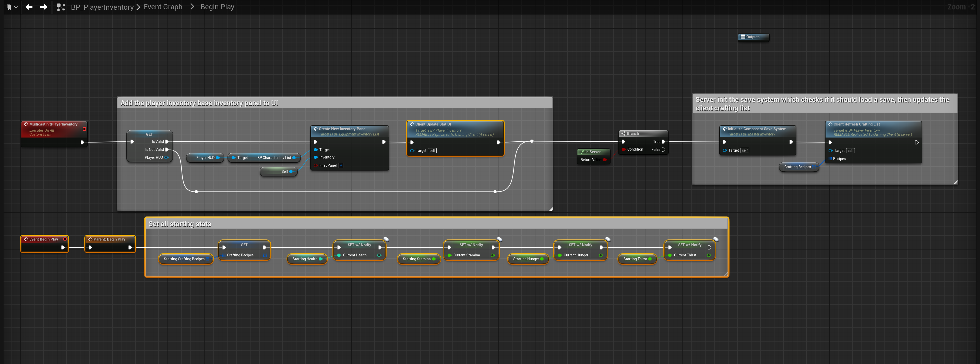Click the Outputs node
Screen dimensions: 980x364
point(753,37)
